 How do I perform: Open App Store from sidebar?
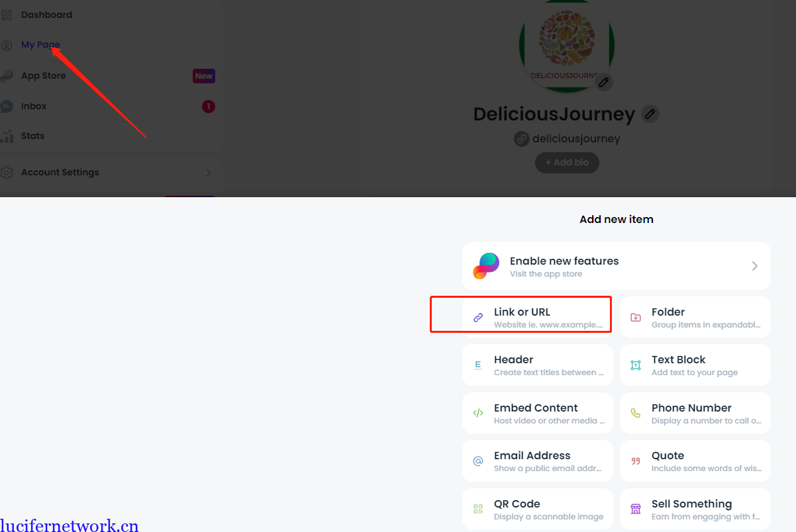tap(44, 76)
